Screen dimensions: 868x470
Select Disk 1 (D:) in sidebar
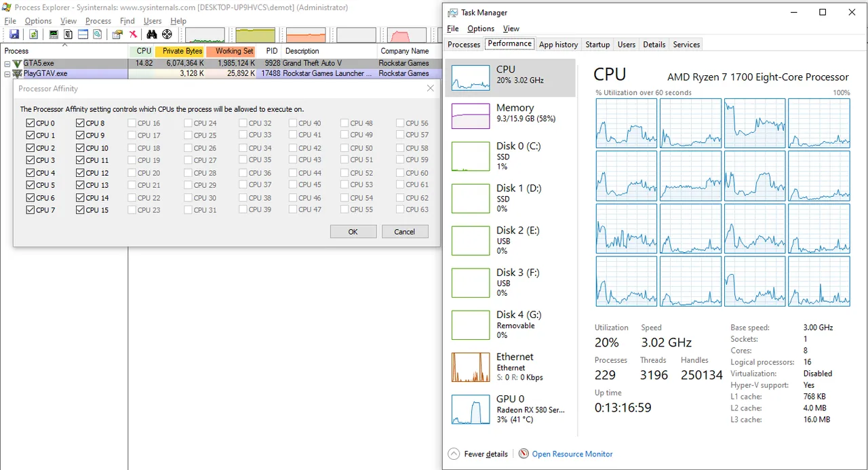point(510,198)
